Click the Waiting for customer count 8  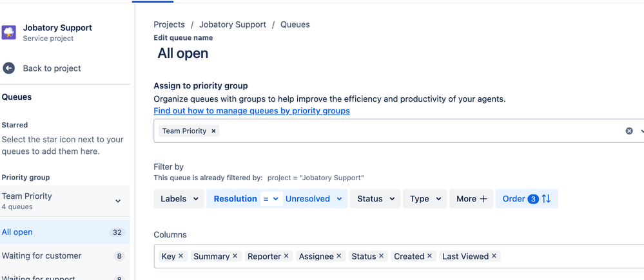click(119, 256)
